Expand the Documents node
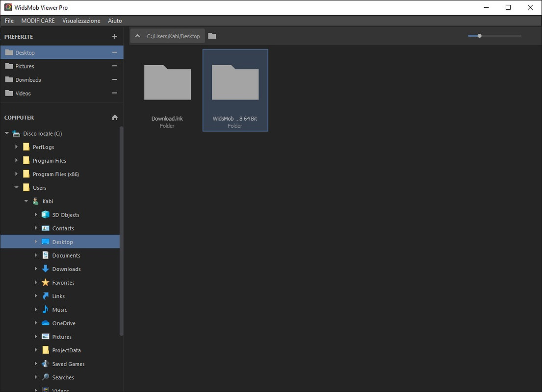This screenshot has width=542, height=392. [x=36, y=255]
